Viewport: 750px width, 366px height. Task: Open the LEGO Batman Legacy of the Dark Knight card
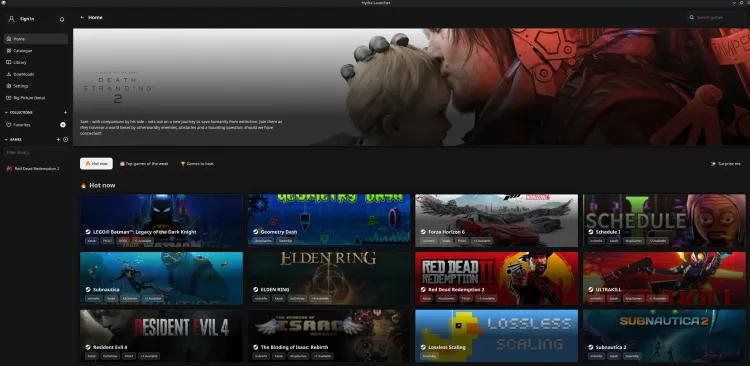coord(161,221)
